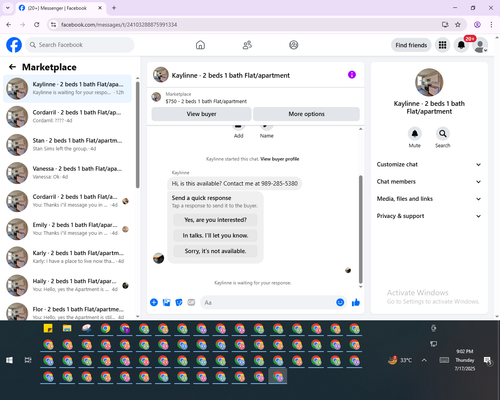Send quick reply 'In talks. I'll let you know.'
500x400 pixels.
215,235
